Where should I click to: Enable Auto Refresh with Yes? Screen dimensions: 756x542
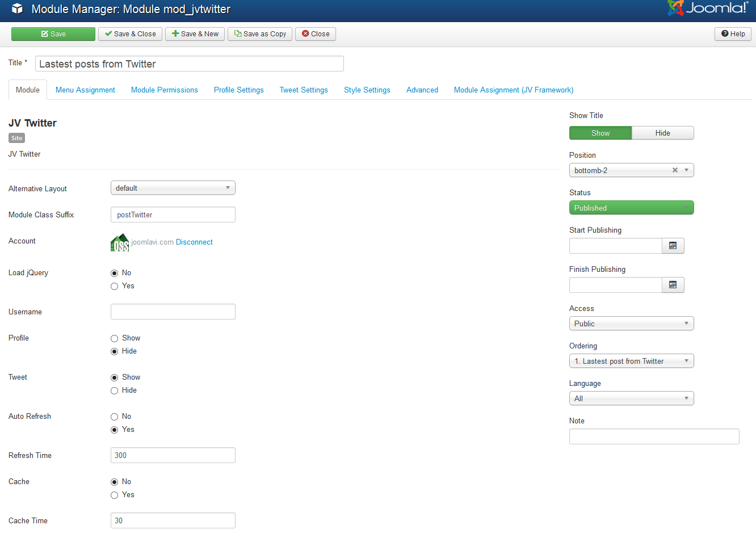[x=114, y=430]
